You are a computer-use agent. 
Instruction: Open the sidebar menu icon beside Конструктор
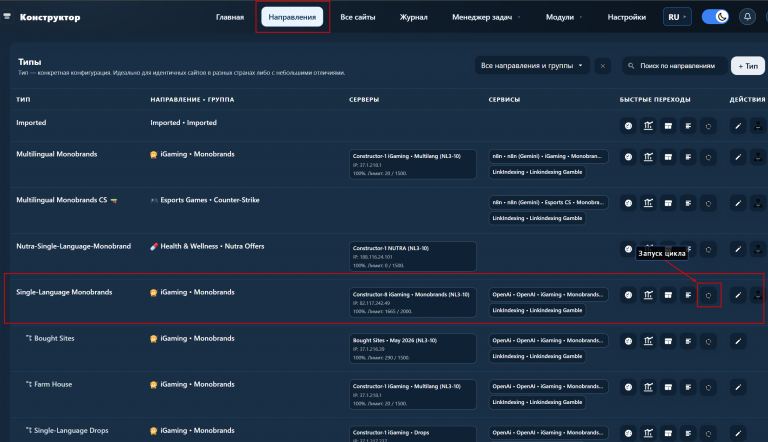coord(7,17)
